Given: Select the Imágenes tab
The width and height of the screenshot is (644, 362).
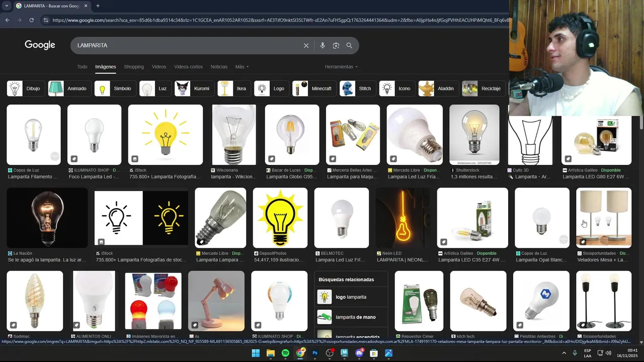Looking at the screenshot, I should 106,67.
